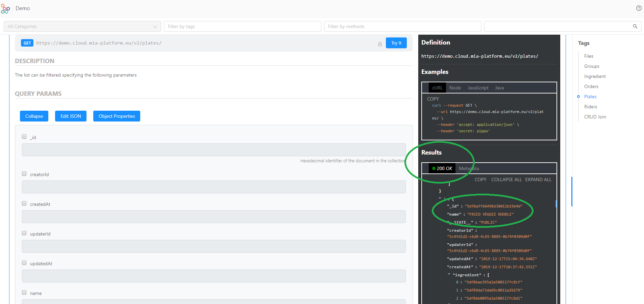Screen dimensions: 644x304
Task: Click the search magnifier icon
Action: click(x=635, y=26)
